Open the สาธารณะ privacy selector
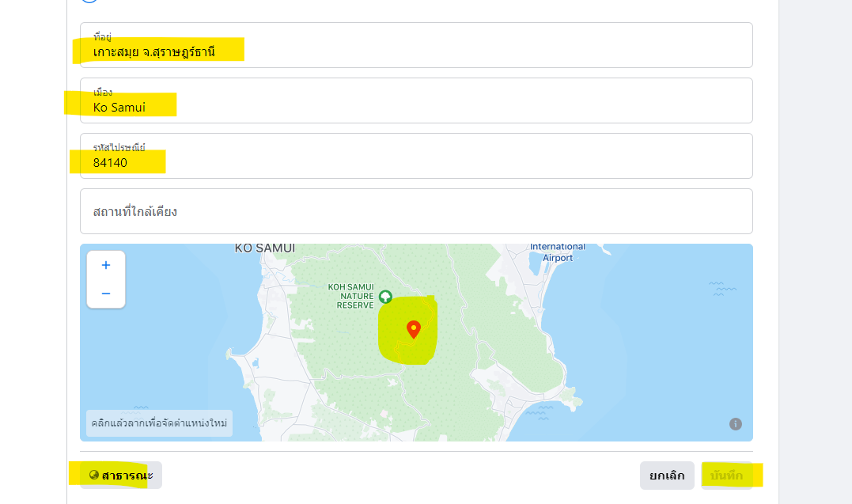The width and height of the screenshot is (852, 504). [121, 476]
